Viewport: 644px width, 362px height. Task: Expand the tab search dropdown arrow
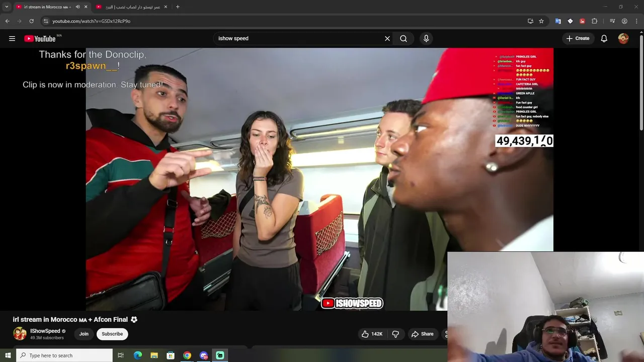7,7
